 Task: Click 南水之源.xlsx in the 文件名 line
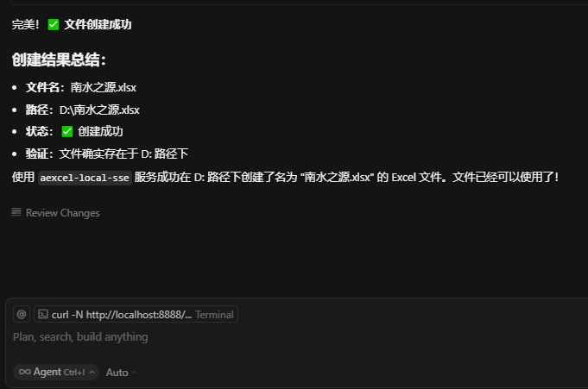coord(104,88)
